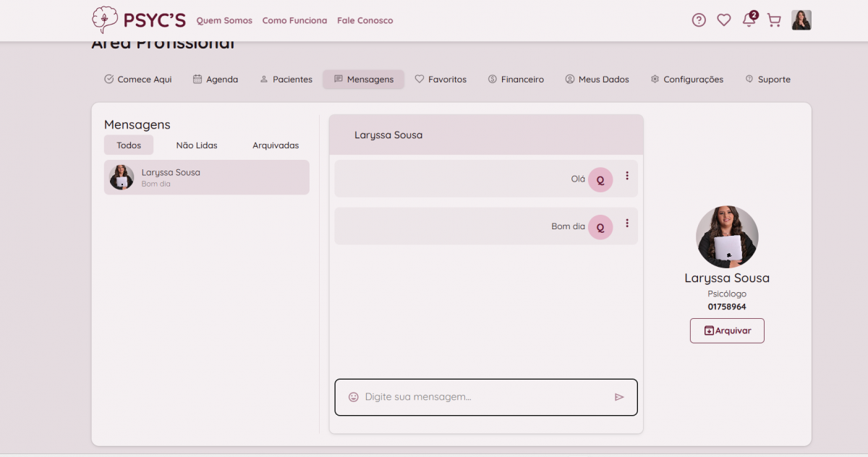The height and width of the screenshot is (457, 868).
Task: Click the PSYC'S logo
Action: (x=140, y=20)
